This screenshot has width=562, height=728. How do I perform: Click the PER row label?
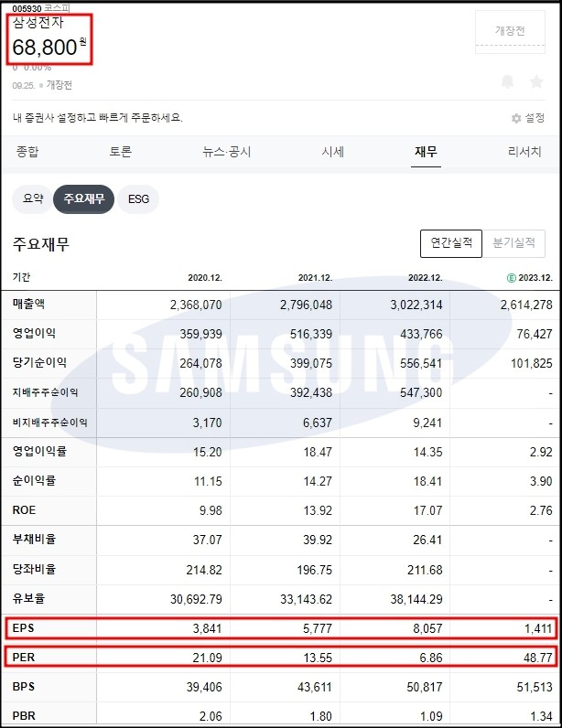pos(24,658)
